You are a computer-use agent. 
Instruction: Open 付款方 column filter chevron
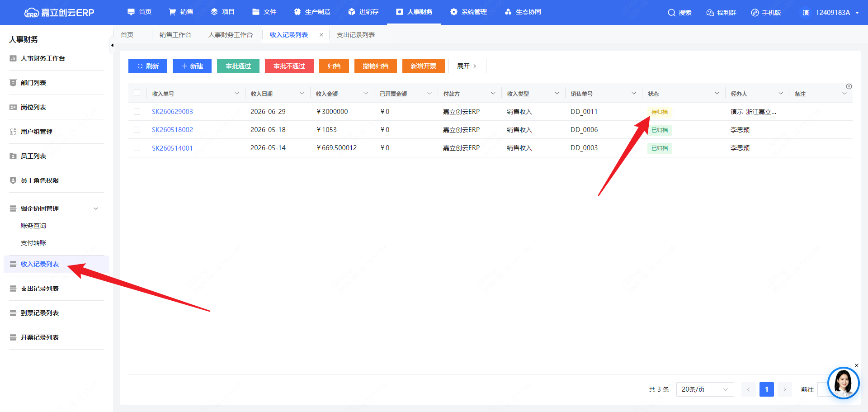click(493, 94)
